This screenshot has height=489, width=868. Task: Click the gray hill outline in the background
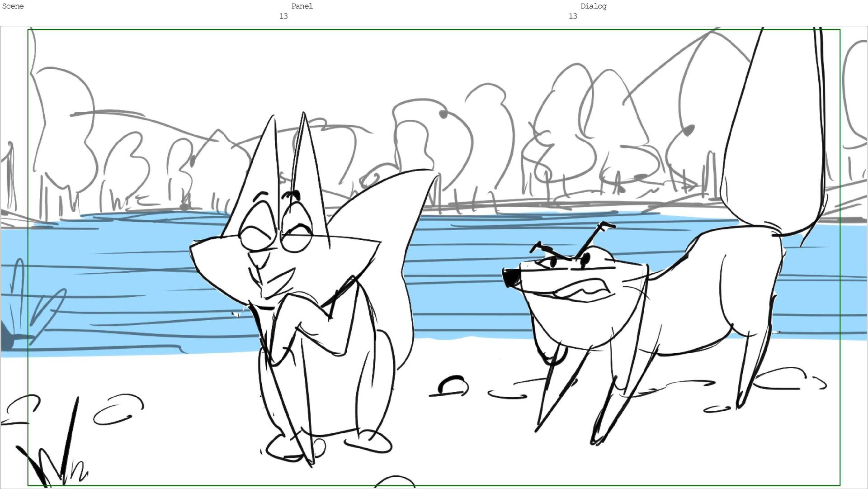click(x=149, y=120)
